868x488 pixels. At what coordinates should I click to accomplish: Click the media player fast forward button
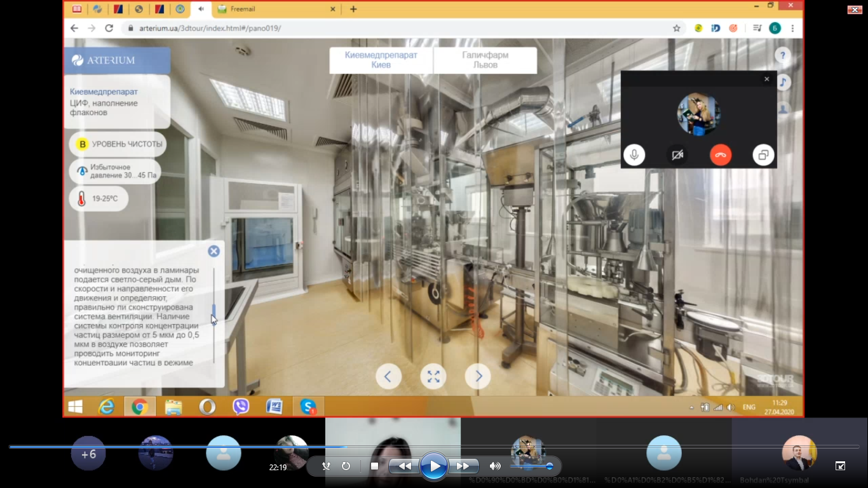point(464,466)
